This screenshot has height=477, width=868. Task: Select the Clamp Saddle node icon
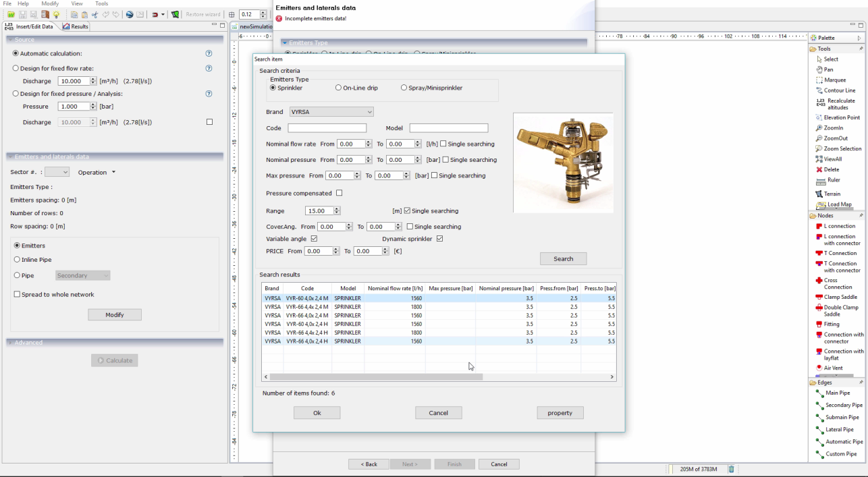[819, 297]
